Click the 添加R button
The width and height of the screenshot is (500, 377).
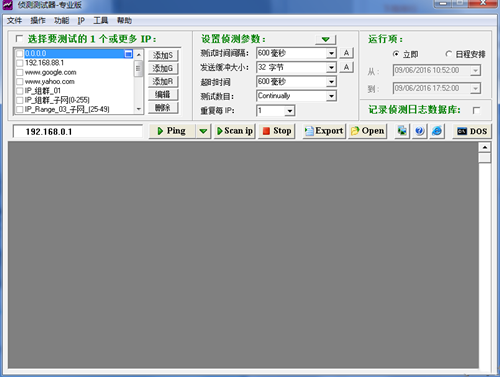pos(163,81)
